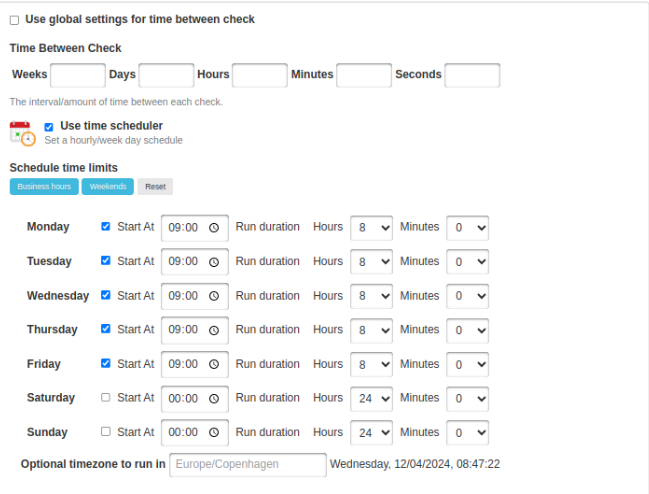Viewport: 649px width, 494px height.
Task: Click the Use time scheduler label
Action: tap(111, 126)
